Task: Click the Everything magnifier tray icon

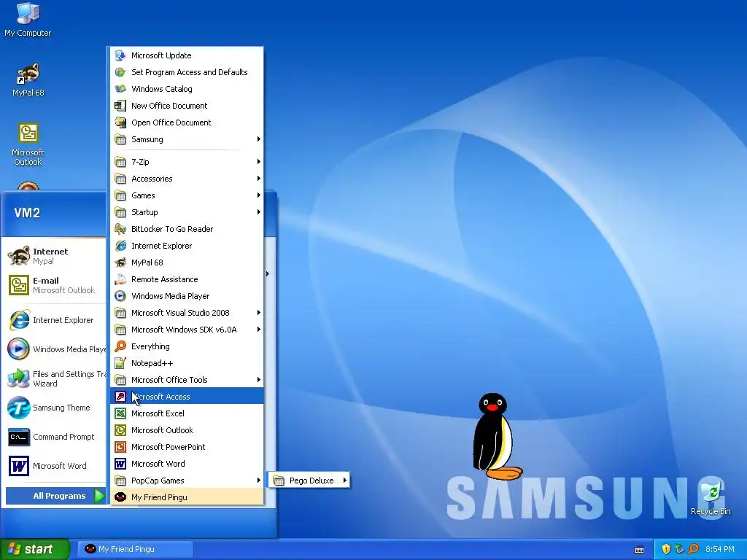Action: click(694, 549)
